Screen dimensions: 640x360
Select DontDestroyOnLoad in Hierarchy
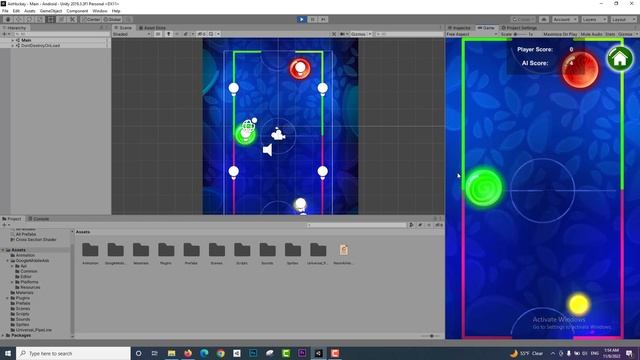coord(40,46)
